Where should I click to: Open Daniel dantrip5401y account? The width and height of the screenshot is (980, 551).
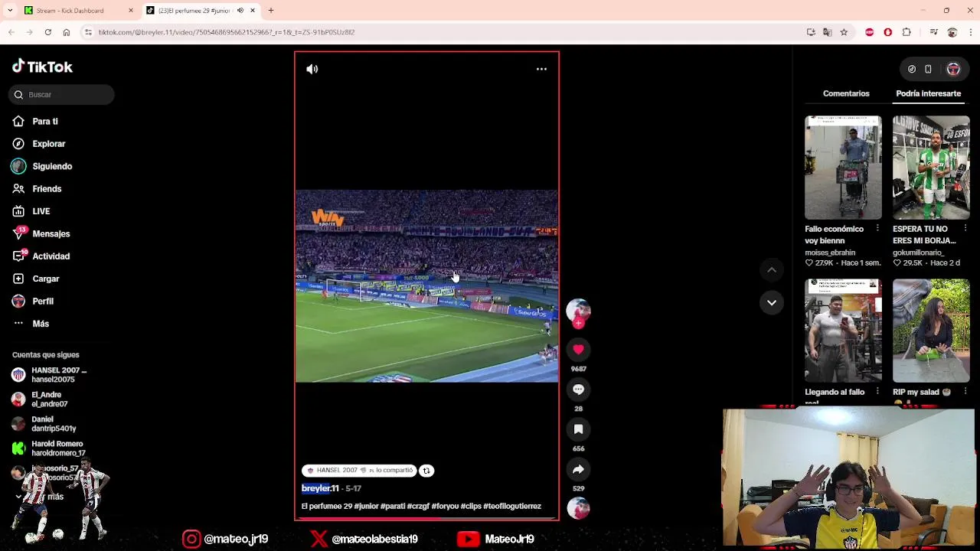click(x=44, y=424)
